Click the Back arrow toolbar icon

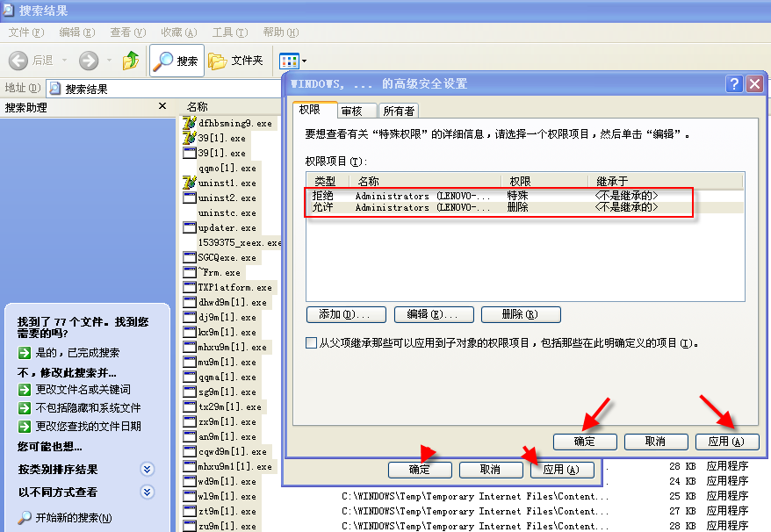click(18, 61)
